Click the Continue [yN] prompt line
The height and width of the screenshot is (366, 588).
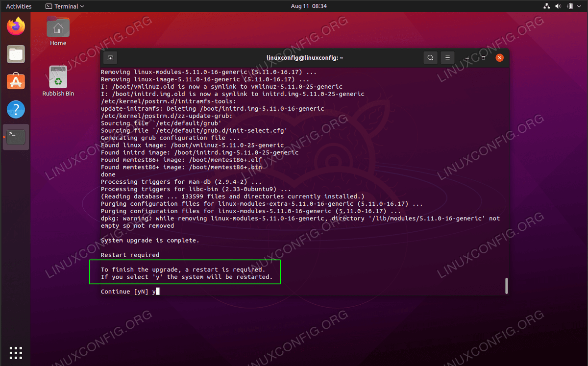click(128, 292)
